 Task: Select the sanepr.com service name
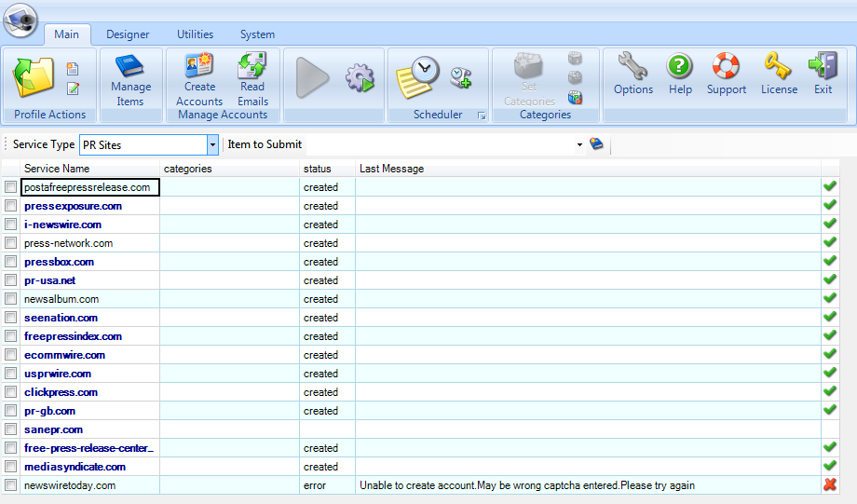(x=53, y=429)
